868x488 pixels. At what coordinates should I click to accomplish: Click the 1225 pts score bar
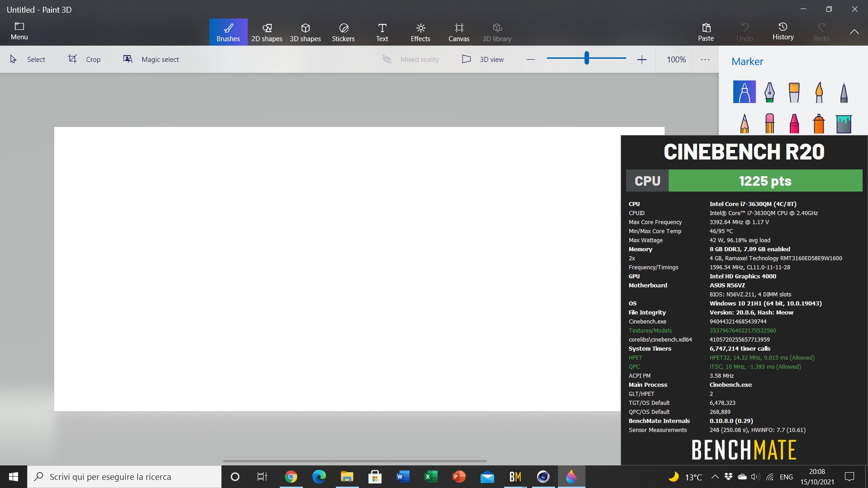point(765,181)
